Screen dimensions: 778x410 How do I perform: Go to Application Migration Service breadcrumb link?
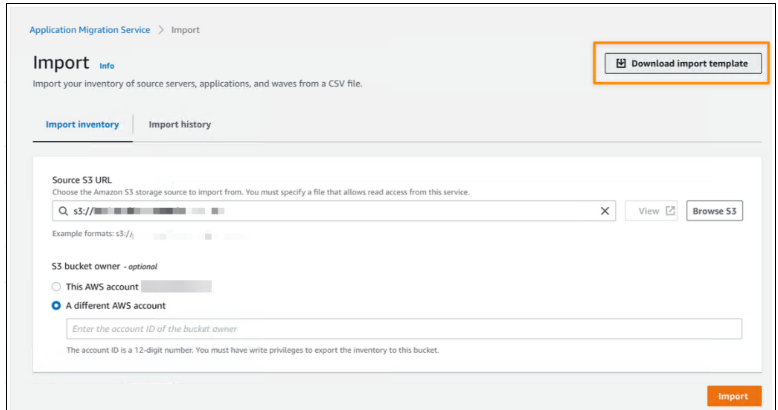[x=90, y=30]
